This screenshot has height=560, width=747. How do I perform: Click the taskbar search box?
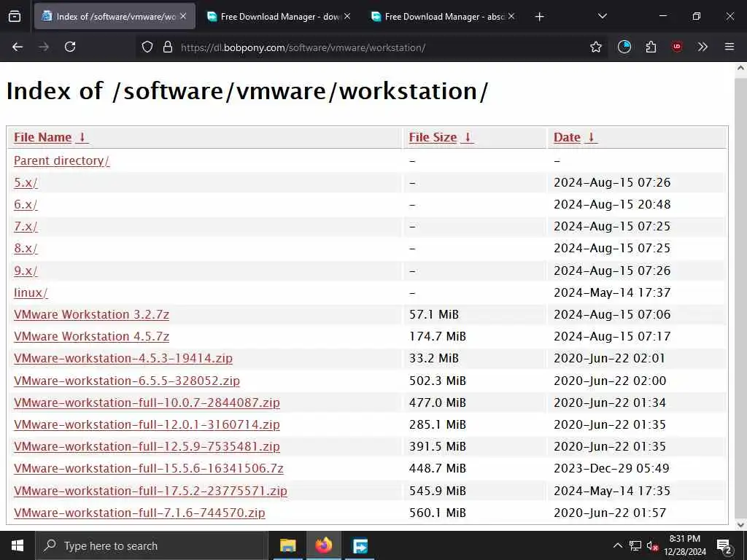(x=152, y=545)
